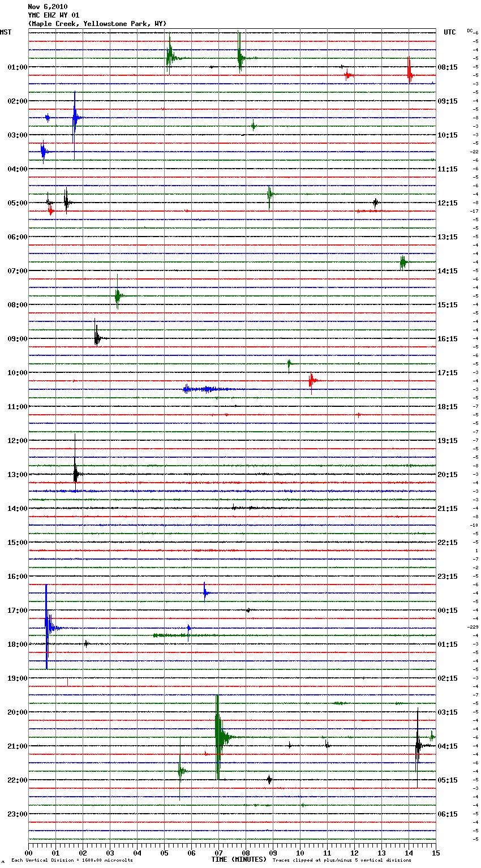Click the -22 DC offset value
Screen dimensions: 481x868
coord(475,152)
